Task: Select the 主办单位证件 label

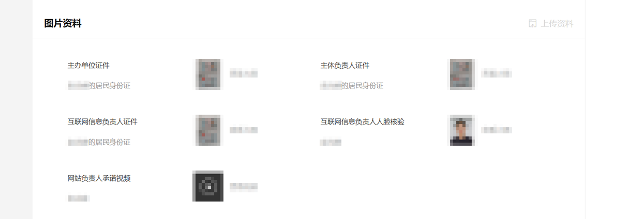Action: tap(88, 66)
